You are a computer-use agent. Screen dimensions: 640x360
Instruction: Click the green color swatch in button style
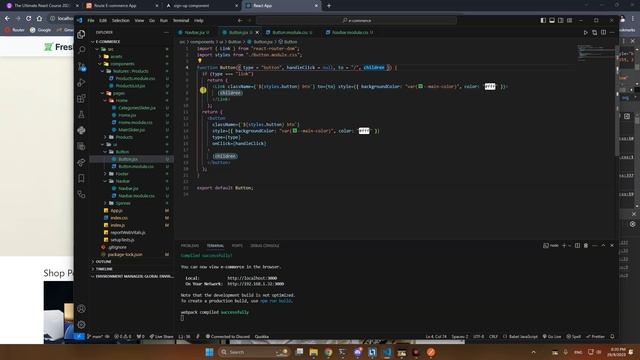[295, 131]
